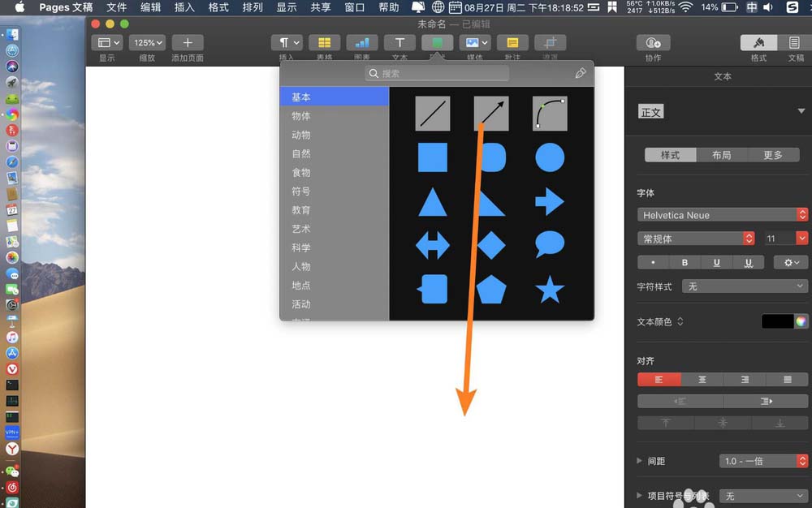Open the 编辑 menu in menu bar
Viewport: 812px width, 508px height.
pyautogui.click(x=150, y=7)
